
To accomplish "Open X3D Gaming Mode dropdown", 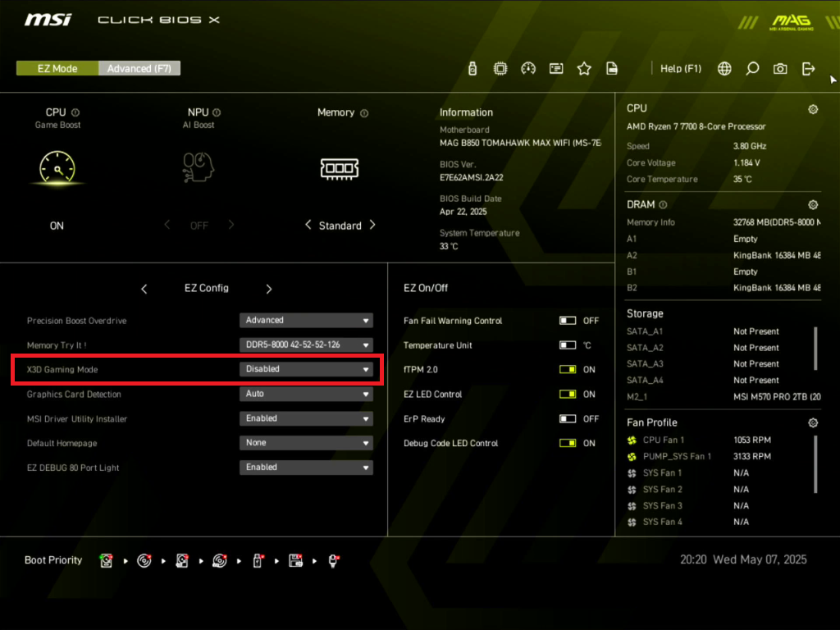I will pos(306,369).
